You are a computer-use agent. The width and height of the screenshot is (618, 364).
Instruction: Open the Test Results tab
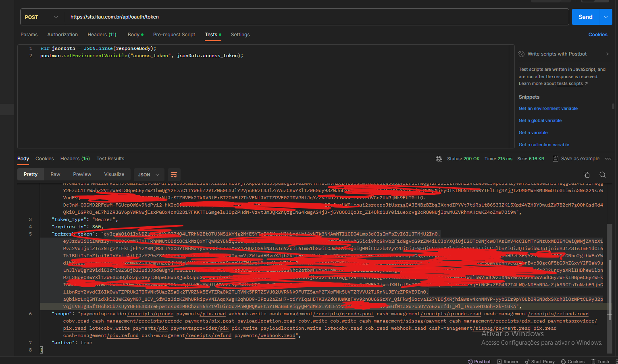click(110, 159)
